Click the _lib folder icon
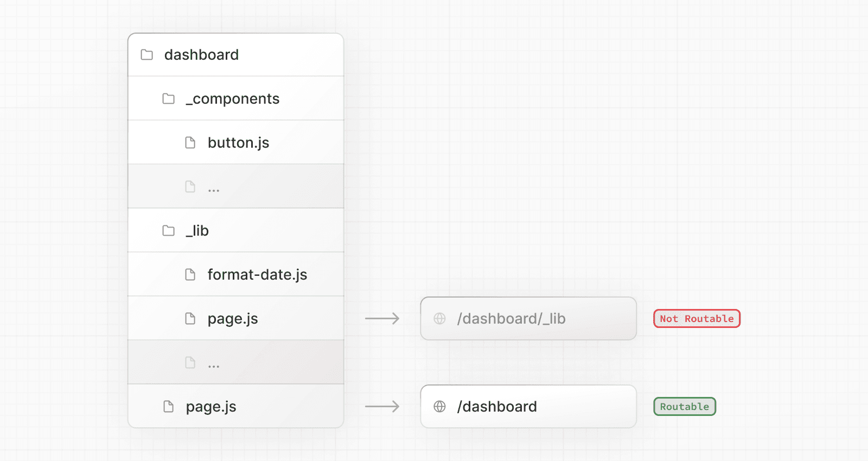 [169, 231]
